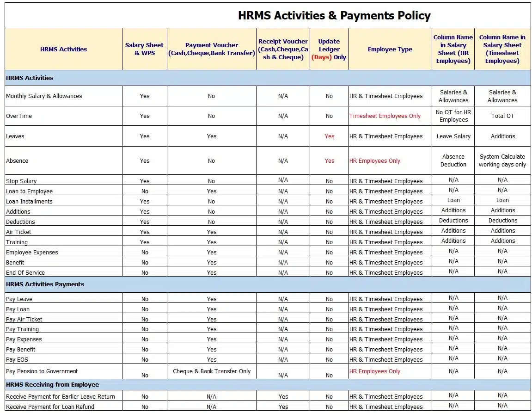Select the 'Total OT' cell
The height and width of the screenshot is (413, 532).
502,116
